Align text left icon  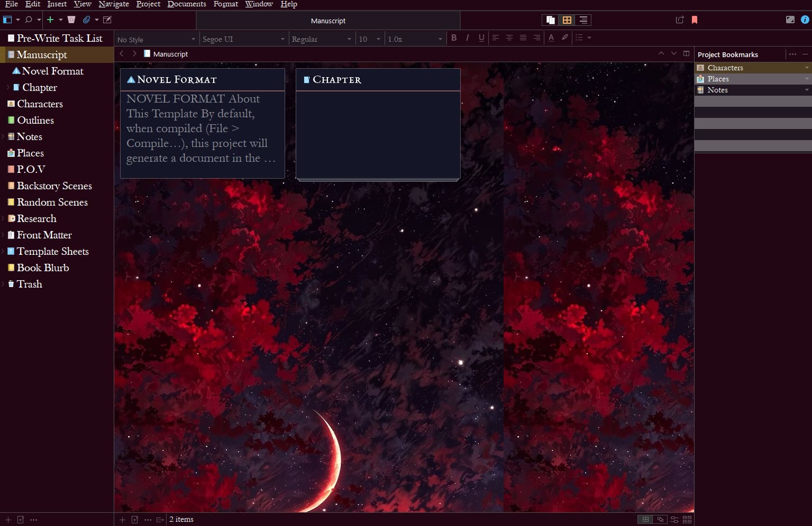[496, 38]
